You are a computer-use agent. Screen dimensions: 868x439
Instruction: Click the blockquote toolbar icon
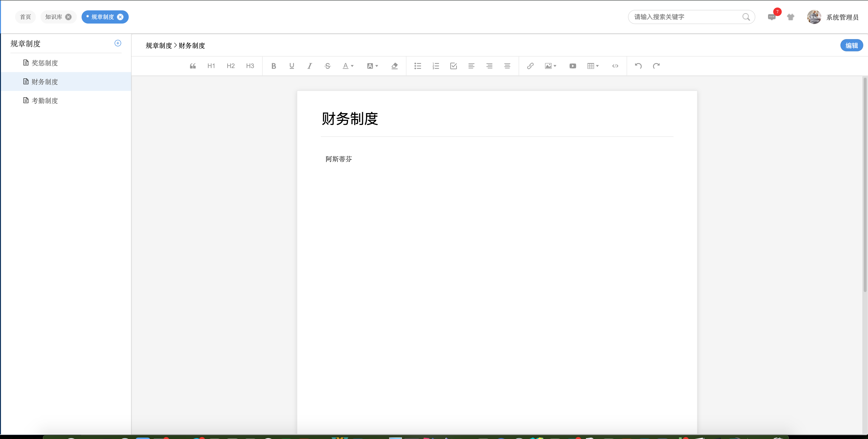[193, 66]
